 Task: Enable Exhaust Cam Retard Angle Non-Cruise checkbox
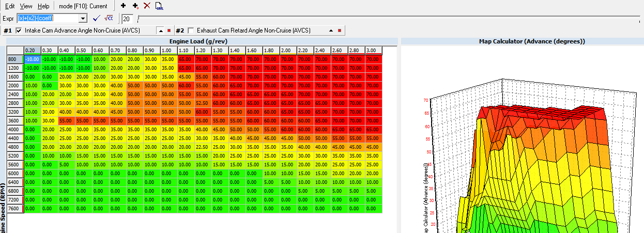click(x=191, y=31)
